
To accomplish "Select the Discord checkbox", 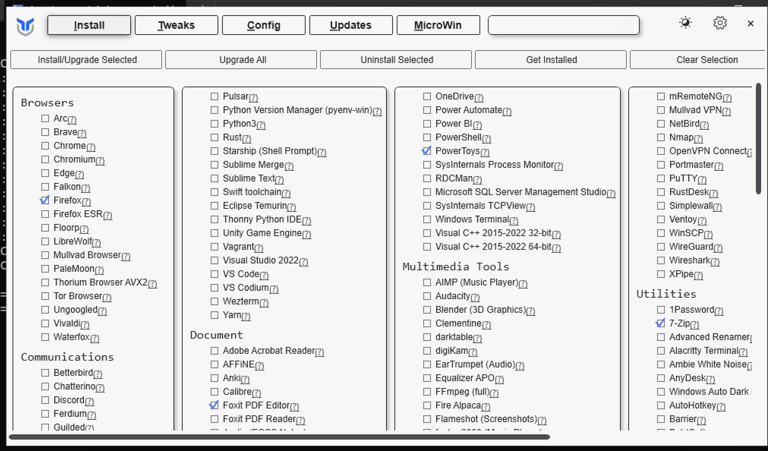I will 45,400.
